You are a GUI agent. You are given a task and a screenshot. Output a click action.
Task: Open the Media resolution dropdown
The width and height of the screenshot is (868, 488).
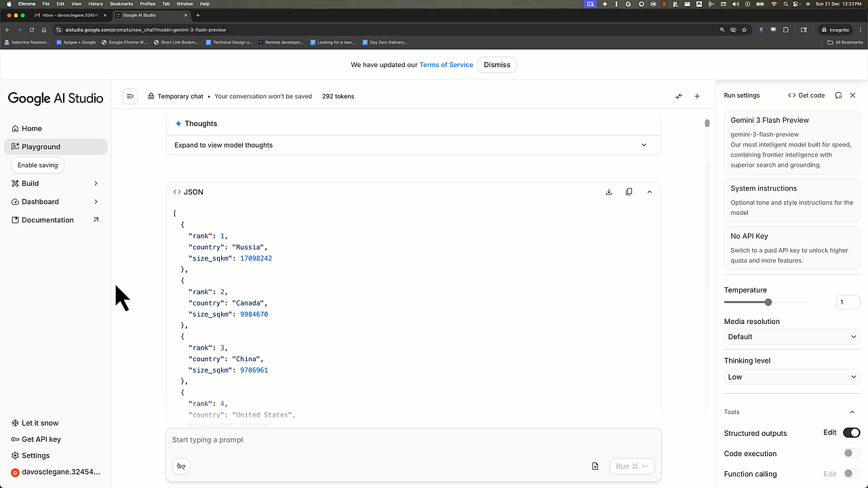791,336
